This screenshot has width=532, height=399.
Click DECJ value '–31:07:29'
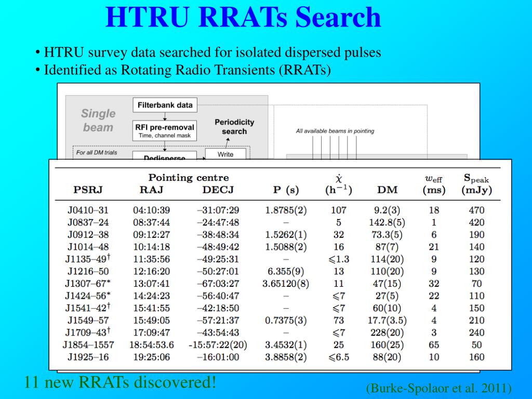[x=218, y=210]
